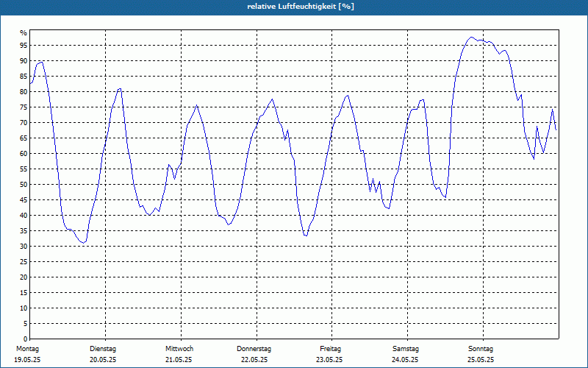Click the y-axis value 10
The image size is (588, 368).
[24, 308]
